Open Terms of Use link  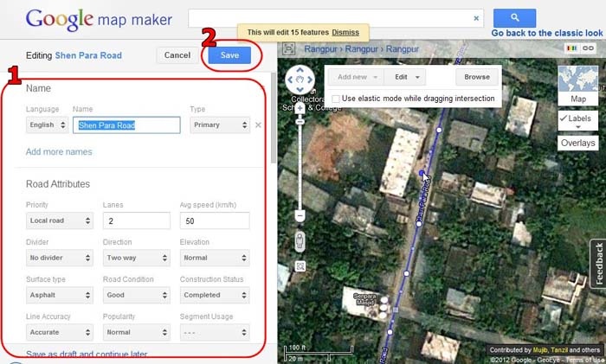pos(585,361)
